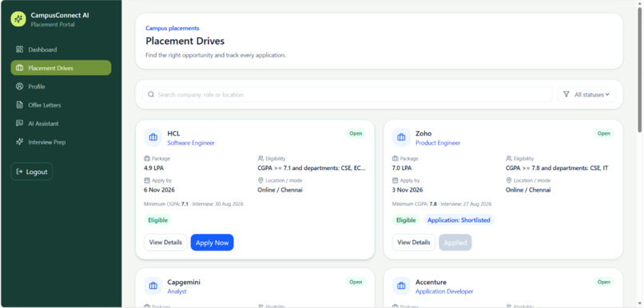Click the Application: Shortlisted tag
Image resolution: width=644 pixels, height=308 pixels.
click(459, 220)
